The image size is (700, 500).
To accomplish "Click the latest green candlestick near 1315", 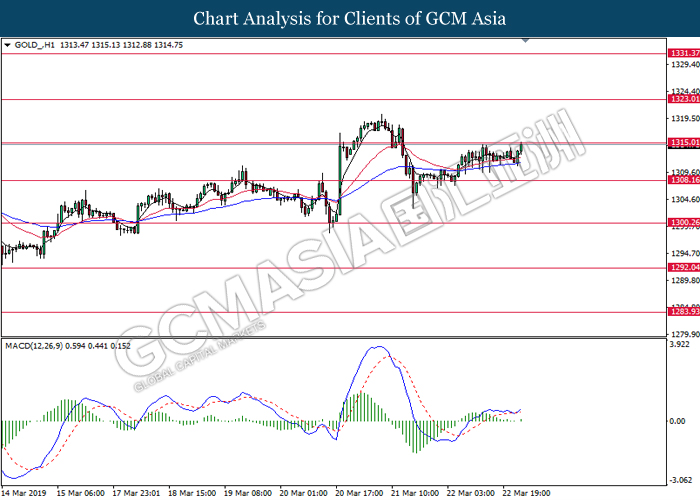I will click(x=521, y=147).
